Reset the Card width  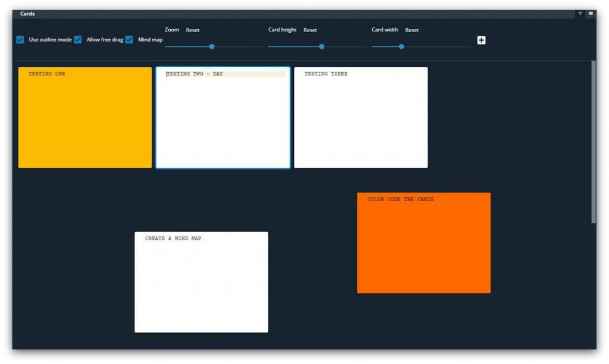pyautogui.click(x=412, y=30)
